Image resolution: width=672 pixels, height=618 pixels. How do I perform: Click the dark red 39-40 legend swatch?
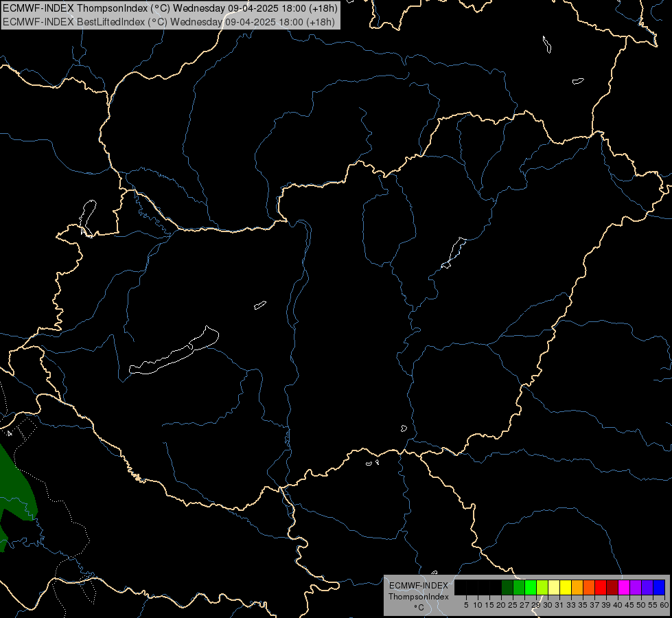pos(612,588)
